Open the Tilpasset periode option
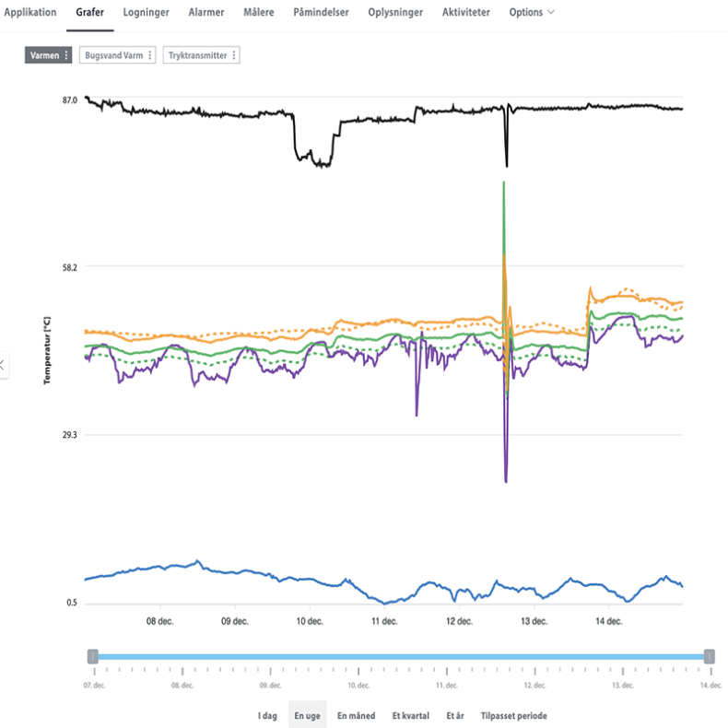 [x=513, y=715]
